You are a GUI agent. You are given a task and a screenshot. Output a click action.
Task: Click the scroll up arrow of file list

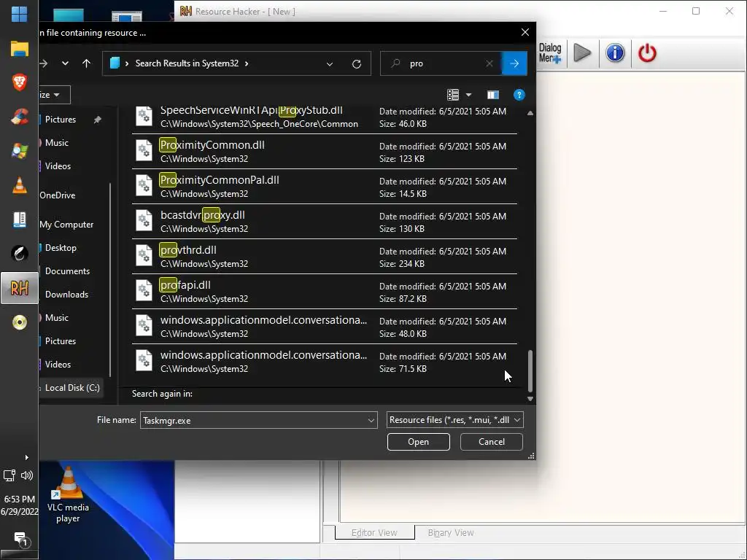[530, 113]
